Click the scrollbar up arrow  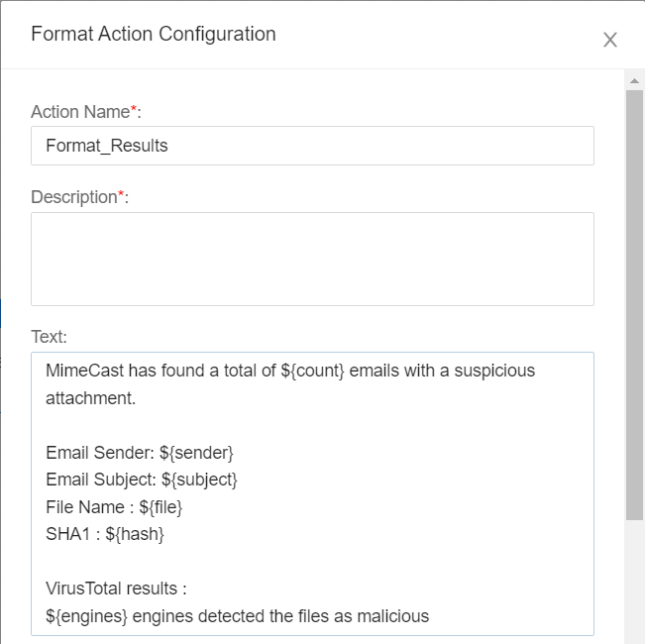(635, 79)
